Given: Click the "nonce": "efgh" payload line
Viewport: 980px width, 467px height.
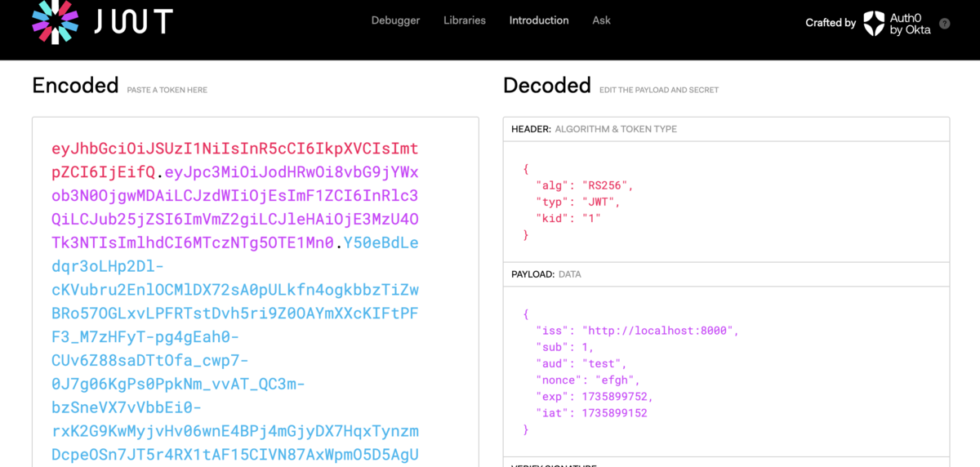Looking at the screenshot, I should click(x=588, y=380).
